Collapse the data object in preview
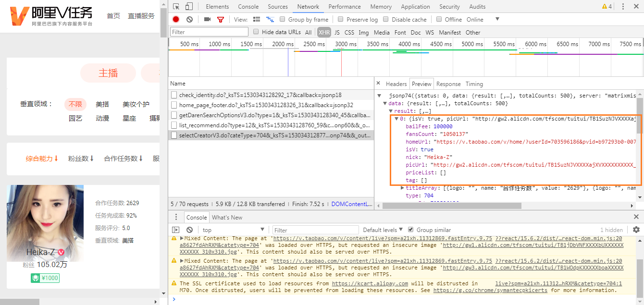 [x=385, y=104]
